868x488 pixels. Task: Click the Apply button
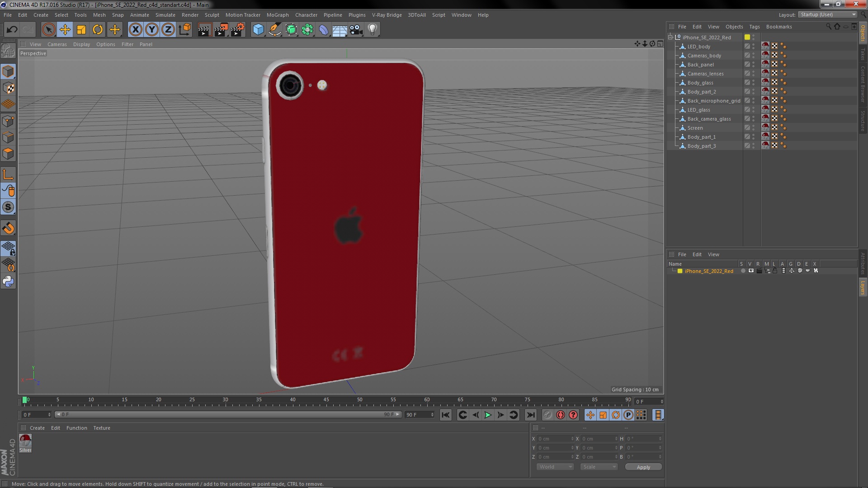(x=643, y=467)
